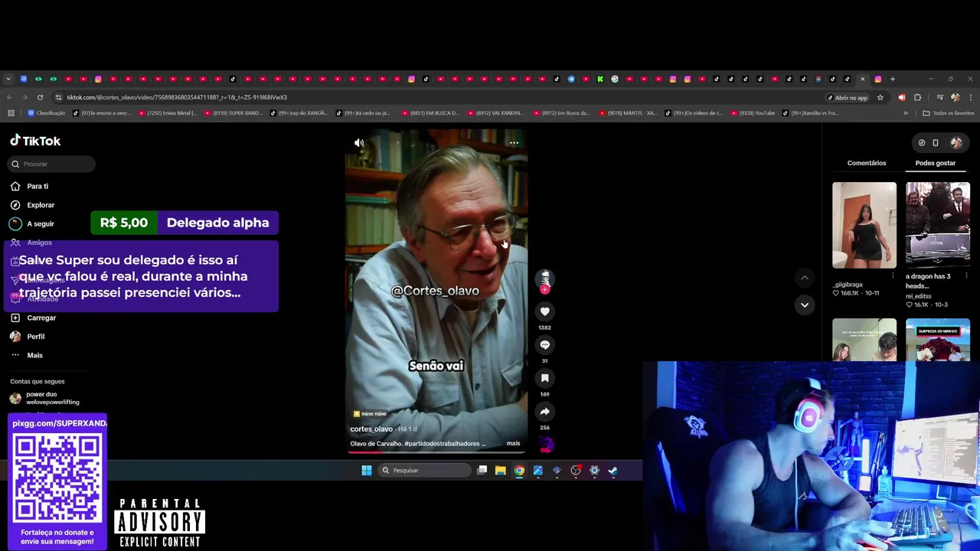Share the video with the arrow icon
Image resolution: width=980 pixels, height=551 pixels.
tap(544, 412)
